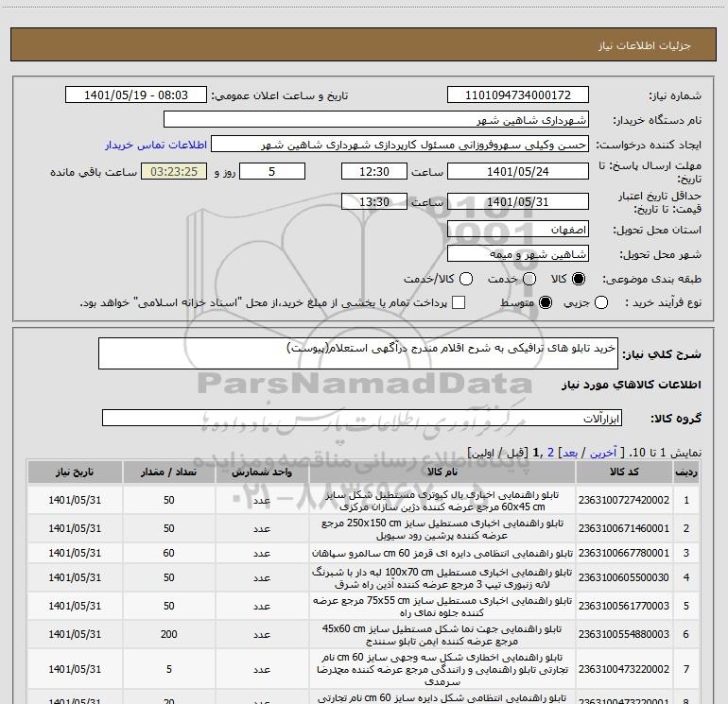The width and height of the screenshot is (728, 704).
Task: Select product code 2363100727420002
Action: pos(624,500)
